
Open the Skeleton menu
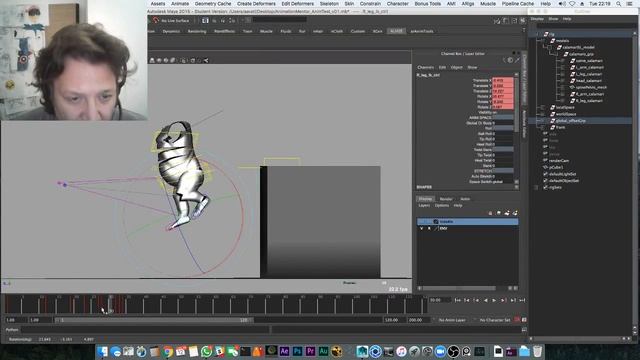(x=329, y=3)
